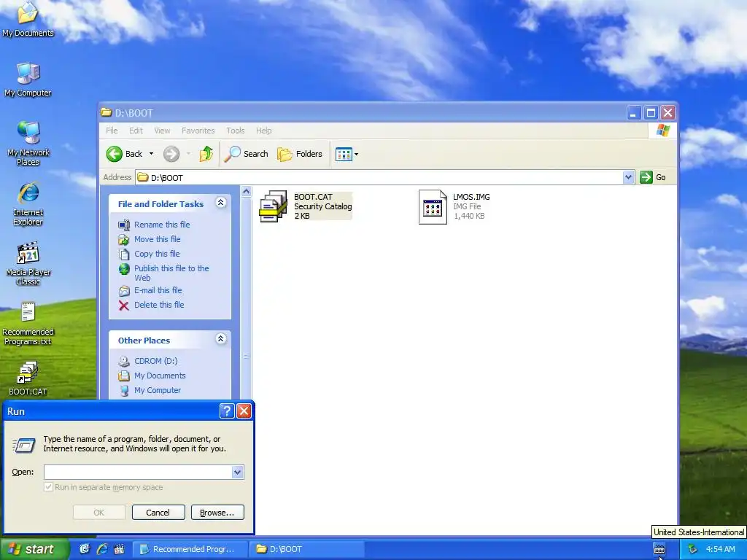Open the Back history dropdown arrow
Image resolution: width=747 pixels, height=560 pixels.
pyautogui.click(x=151, y=154)
